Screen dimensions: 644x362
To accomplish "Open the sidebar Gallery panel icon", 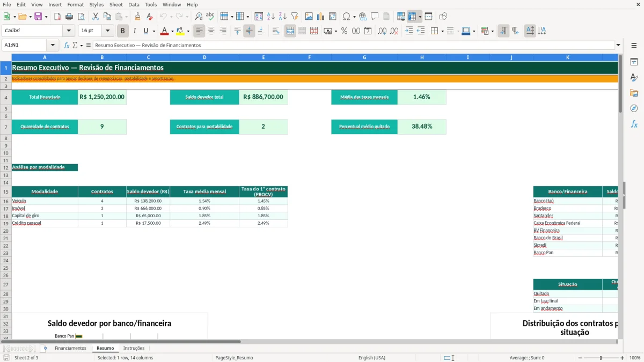I will tap(634, 93).
